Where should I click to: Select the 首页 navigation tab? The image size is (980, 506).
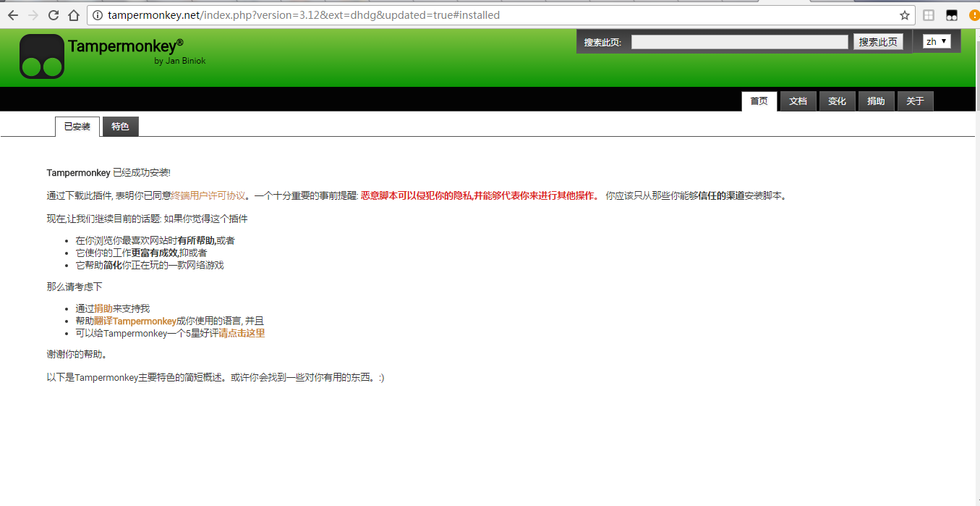[x=759, y=101]
